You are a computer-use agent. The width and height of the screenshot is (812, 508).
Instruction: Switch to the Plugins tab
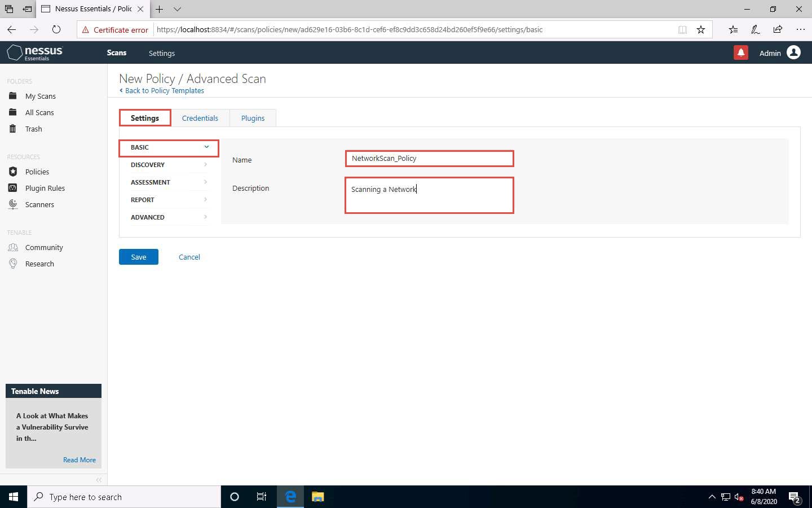(253, 118)
